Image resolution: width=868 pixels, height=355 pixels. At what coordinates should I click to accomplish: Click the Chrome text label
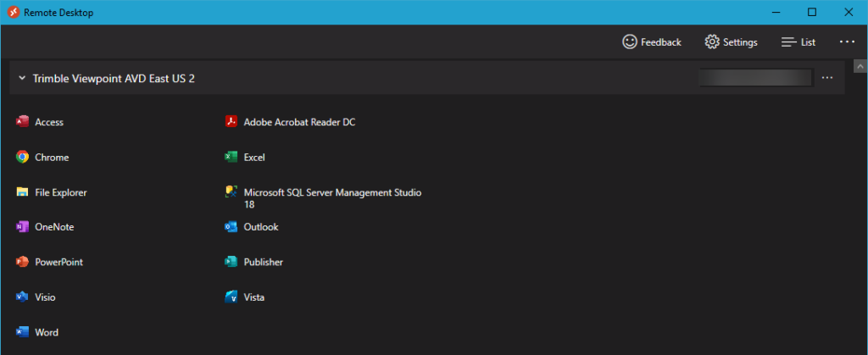click(x=52, y=158)
